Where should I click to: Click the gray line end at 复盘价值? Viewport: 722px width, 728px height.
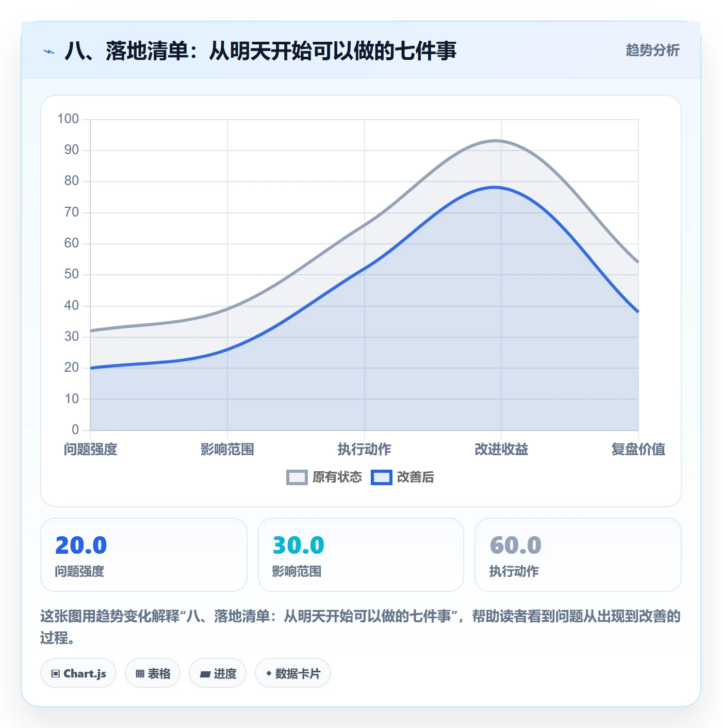click(x=638, y=262)
